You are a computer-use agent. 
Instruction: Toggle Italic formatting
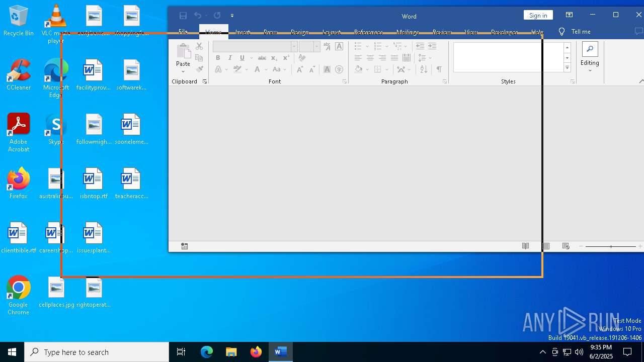point(230,58)
